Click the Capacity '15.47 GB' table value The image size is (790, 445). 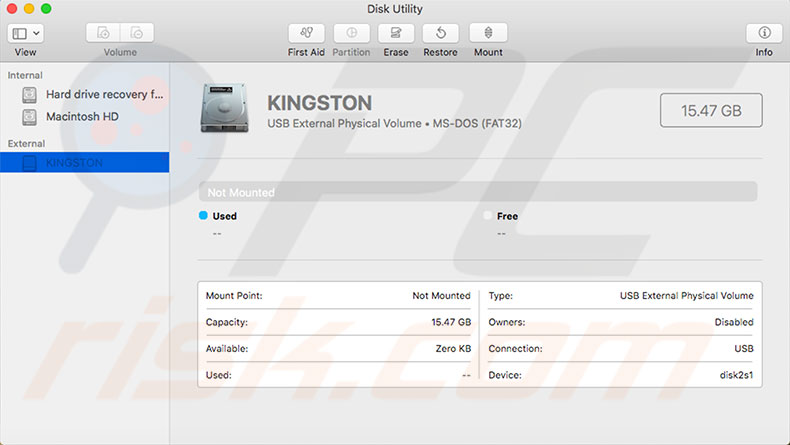click(x=451, y=322)
